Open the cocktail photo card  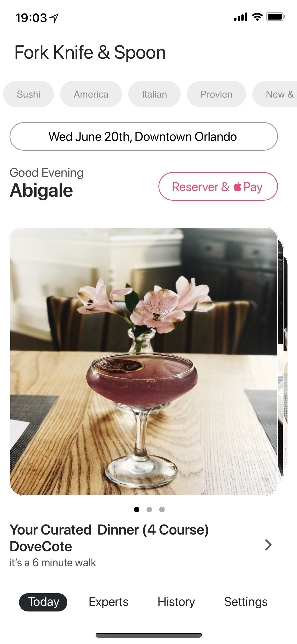tap(144, 361)
